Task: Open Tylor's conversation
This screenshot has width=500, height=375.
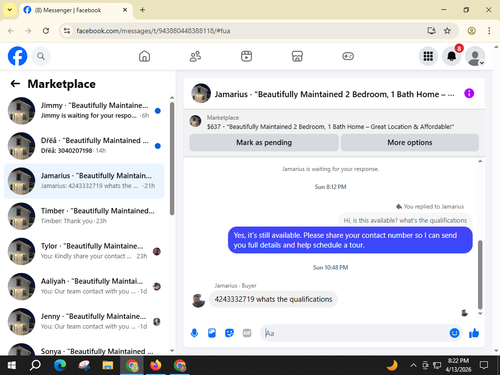Action: coord(84,251)
